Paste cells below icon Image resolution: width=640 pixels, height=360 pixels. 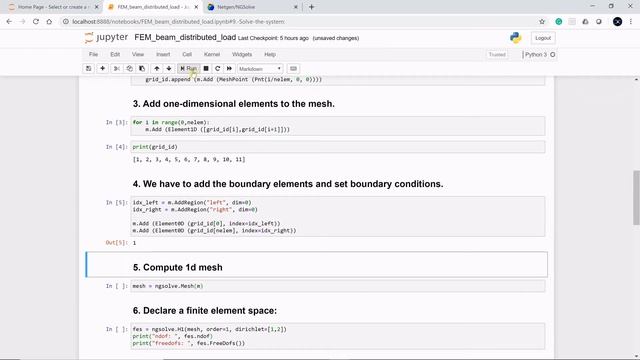coord(142,69)
